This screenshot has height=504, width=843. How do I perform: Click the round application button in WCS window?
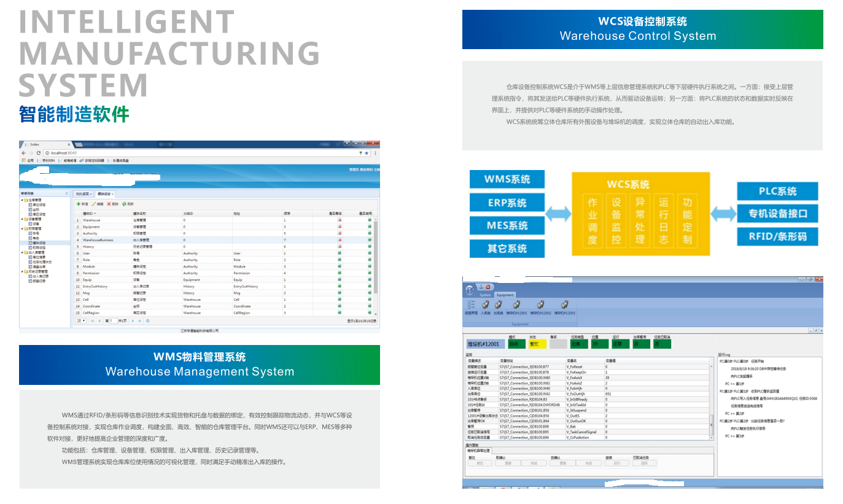coord(469,290)
